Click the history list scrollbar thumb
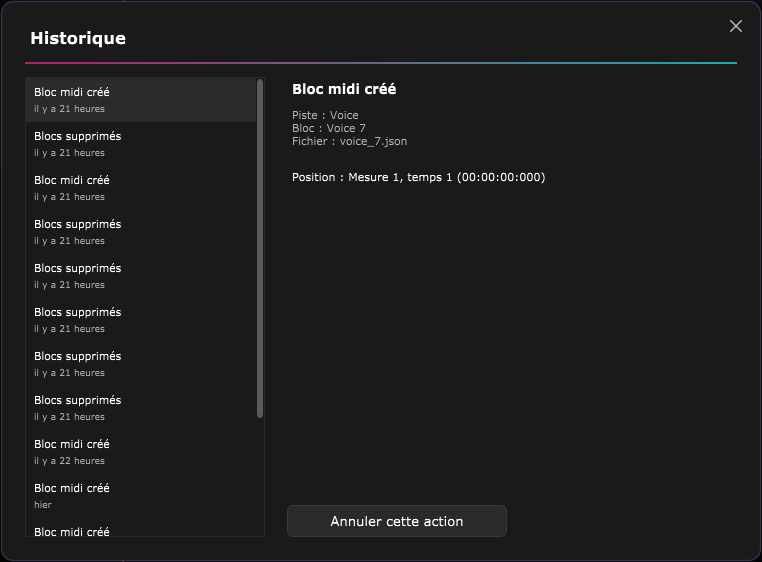Screen dimensions: 762x562 pyautogui.click(x=260, y=248)
